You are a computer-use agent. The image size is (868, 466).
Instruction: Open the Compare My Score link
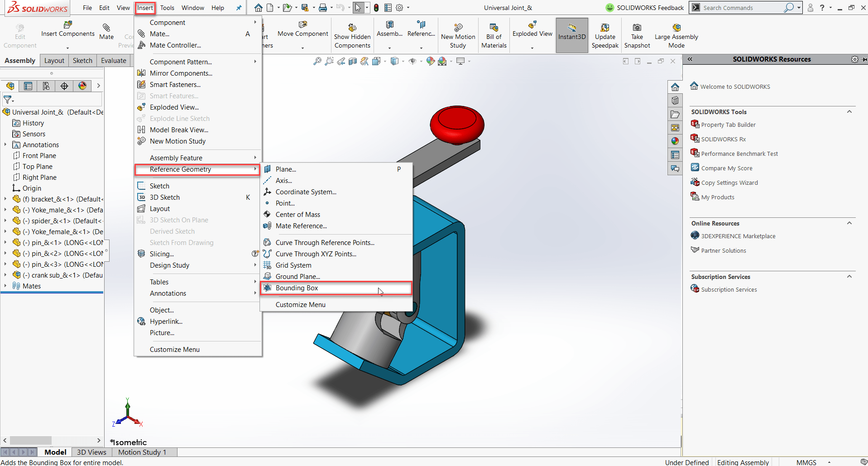tap(726, 168)
